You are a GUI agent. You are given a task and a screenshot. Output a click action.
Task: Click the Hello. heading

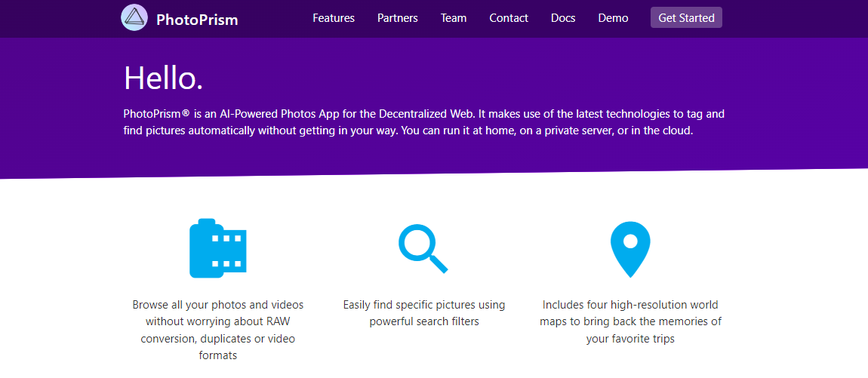[163, 78]
